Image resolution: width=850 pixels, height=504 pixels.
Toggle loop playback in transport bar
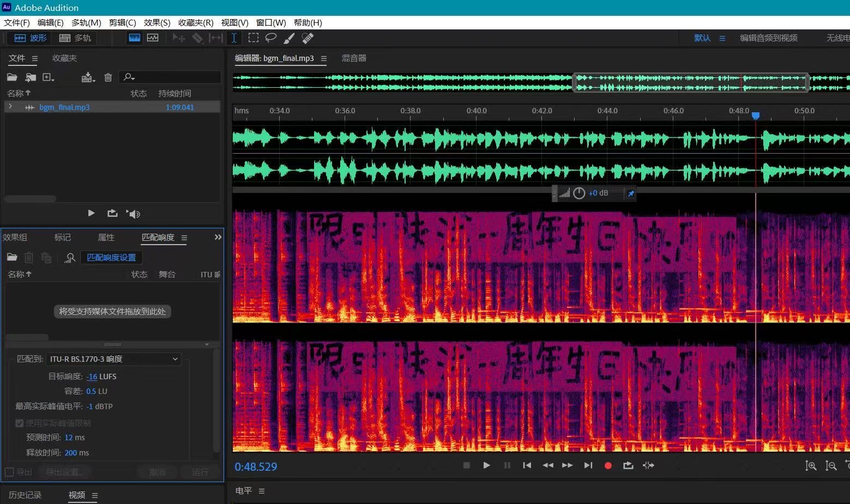[x=628, y=465]
